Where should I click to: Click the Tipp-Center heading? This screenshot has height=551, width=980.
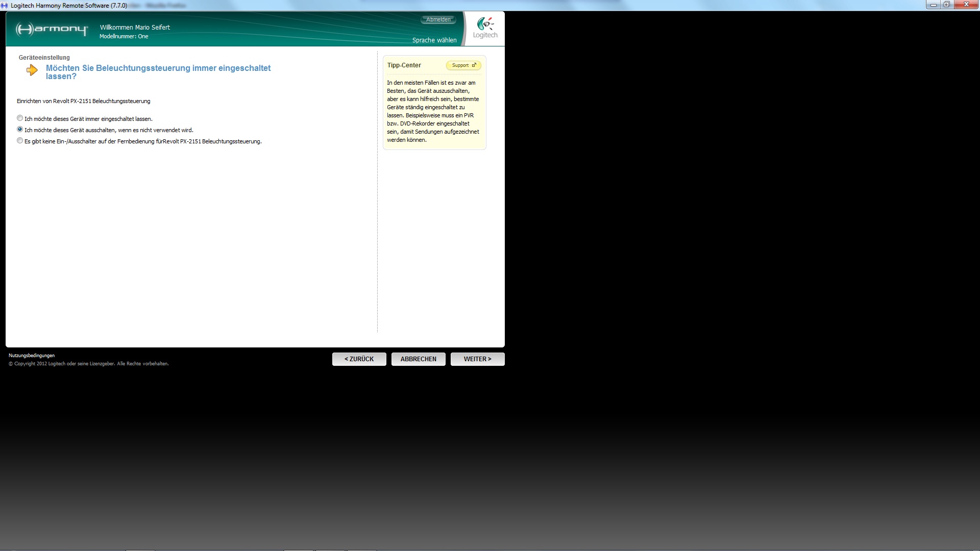(404, 65)
